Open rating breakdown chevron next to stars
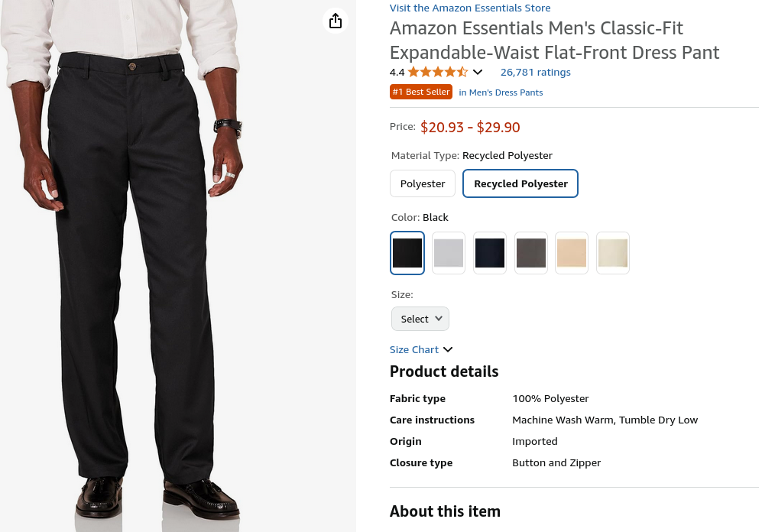 478,72
